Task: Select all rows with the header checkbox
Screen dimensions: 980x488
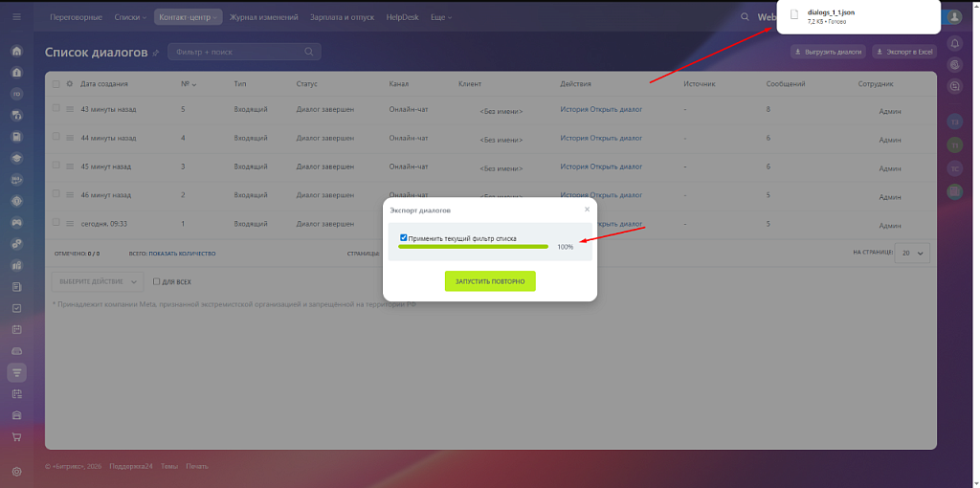Action: [56, 84]
